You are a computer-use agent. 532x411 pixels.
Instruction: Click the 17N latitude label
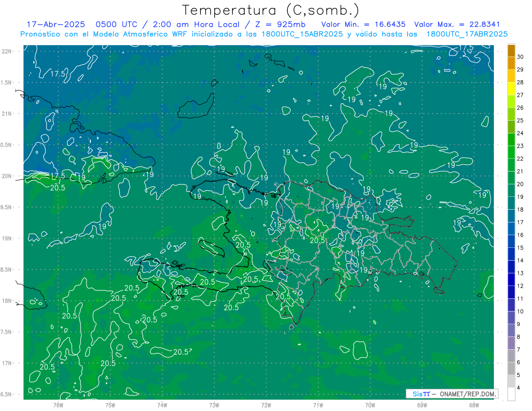point(7,363)
